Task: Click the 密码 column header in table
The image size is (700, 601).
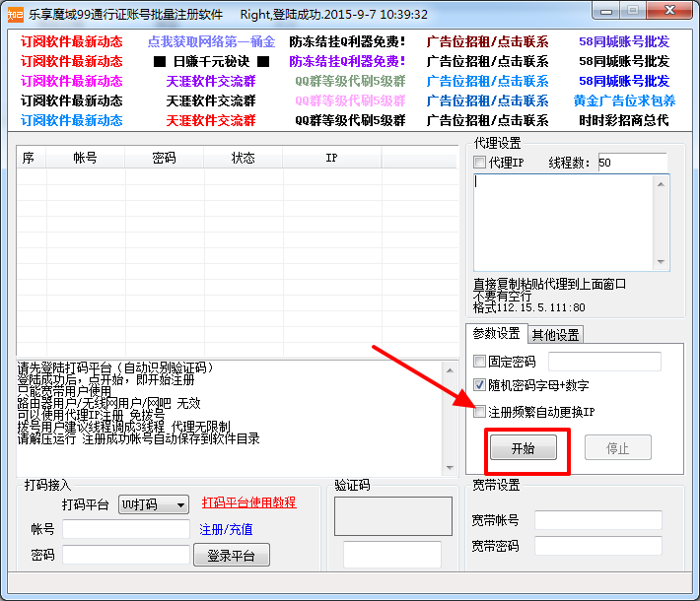Action: (164, 158)
